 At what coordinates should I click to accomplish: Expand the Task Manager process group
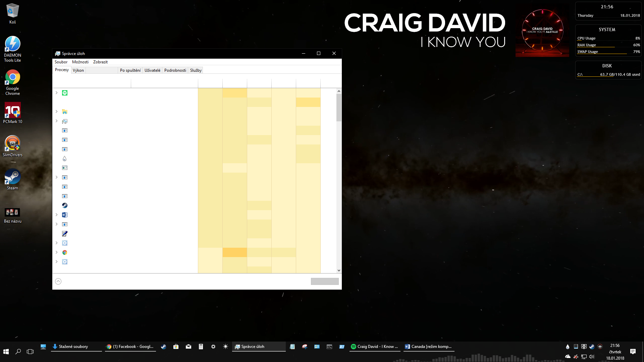coord(57,121)
